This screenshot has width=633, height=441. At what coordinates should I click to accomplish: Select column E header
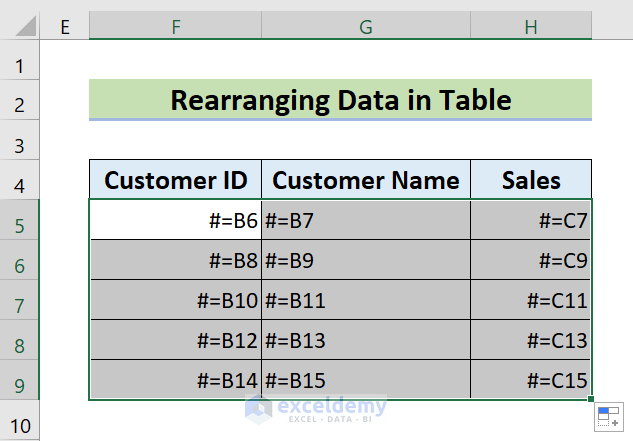pos(65,27)
